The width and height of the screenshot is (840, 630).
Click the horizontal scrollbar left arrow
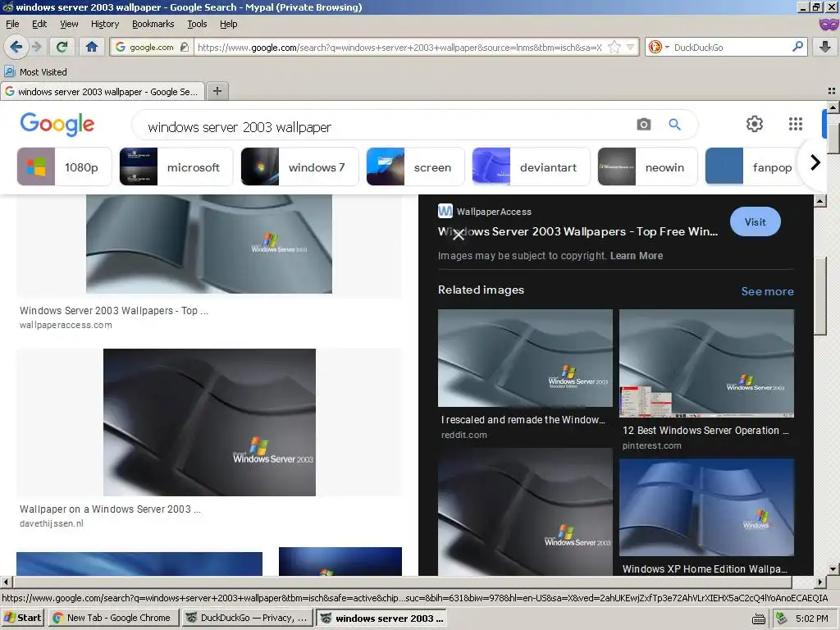pos(6,582)
